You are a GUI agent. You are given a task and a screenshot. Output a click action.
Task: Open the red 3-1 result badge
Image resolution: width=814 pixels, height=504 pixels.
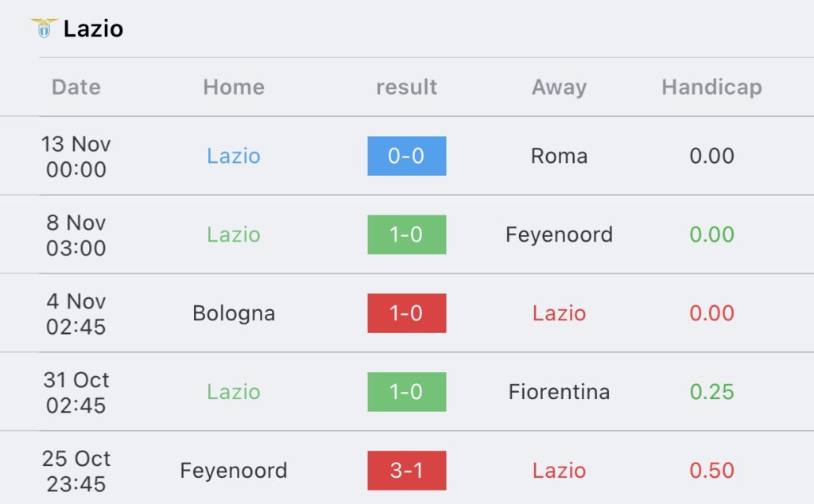tap(406, 471)
